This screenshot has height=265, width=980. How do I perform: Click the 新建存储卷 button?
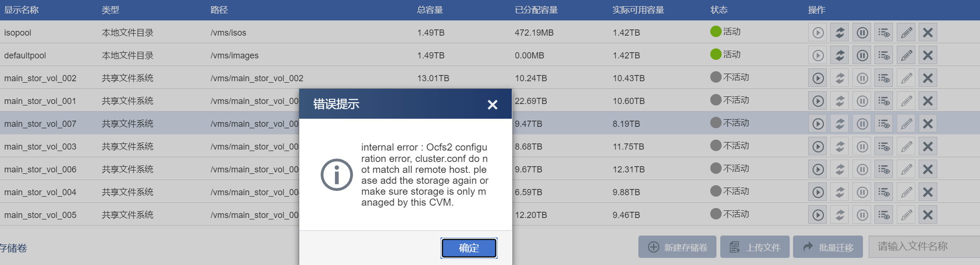click(x=677, y=247)
